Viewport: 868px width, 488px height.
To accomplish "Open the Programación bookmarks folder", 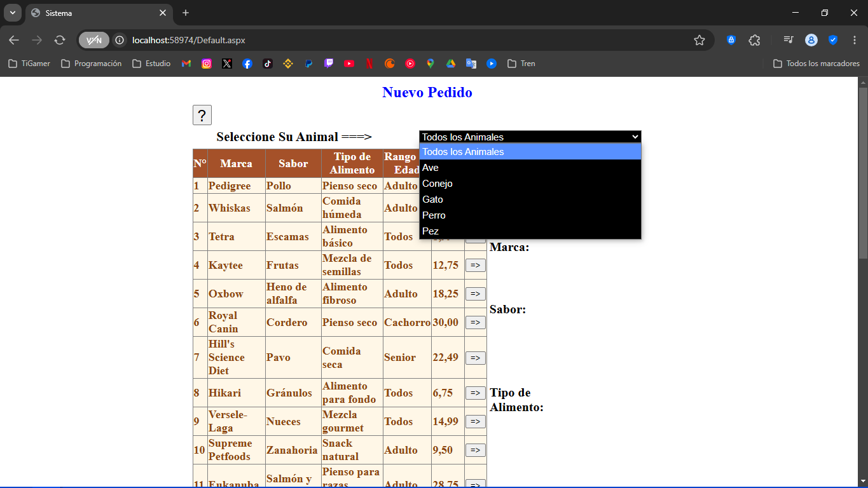I will [x=91, y=64].
